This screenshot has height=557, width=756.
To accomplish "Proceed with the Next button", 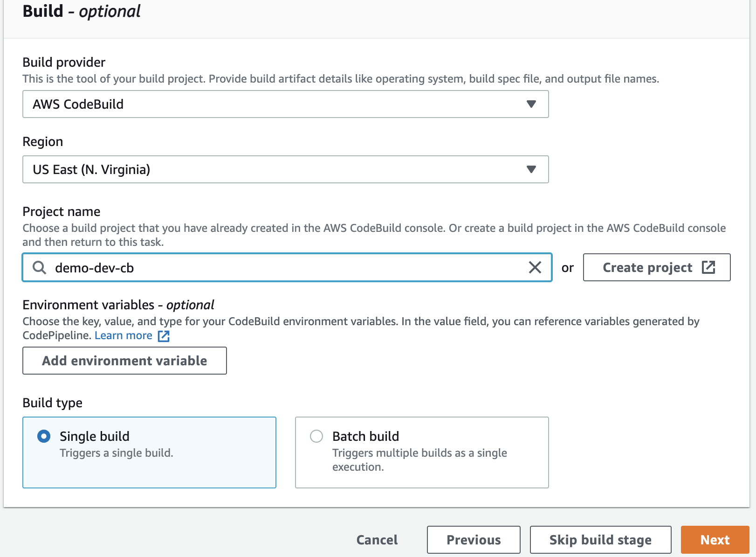I will [715, 540].
